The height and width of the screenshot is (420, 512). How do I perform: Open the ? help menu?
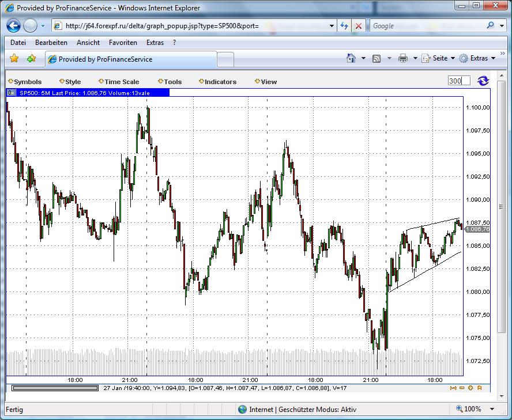tap(174, 43)
